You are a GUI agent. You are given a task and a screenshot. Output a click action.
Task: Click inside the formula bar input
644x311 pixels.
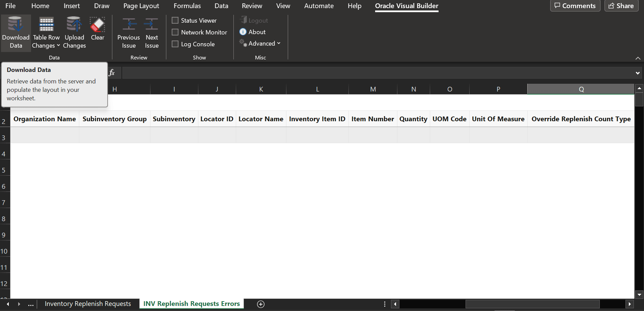coord(378,73)
